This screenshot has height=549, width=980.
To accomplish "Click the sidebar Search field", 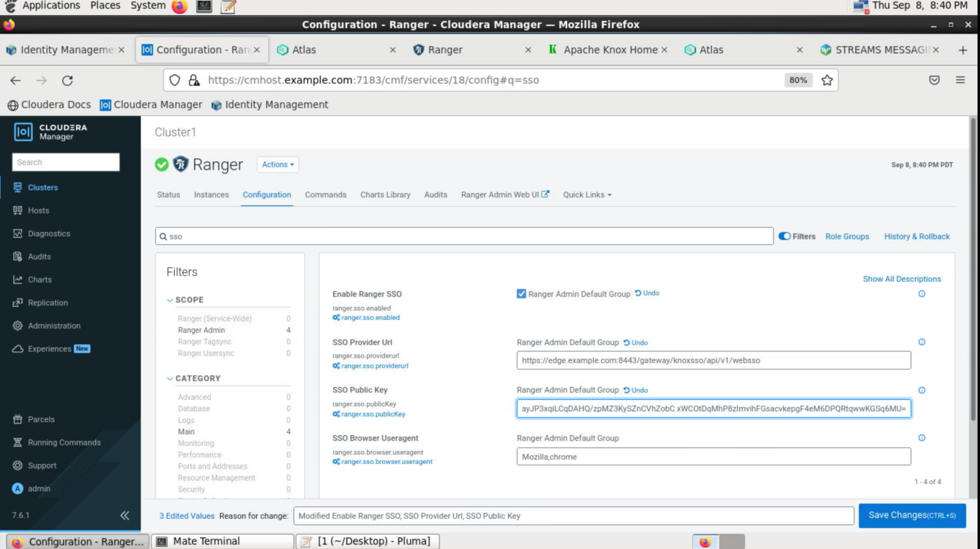I will click(66, 162).
